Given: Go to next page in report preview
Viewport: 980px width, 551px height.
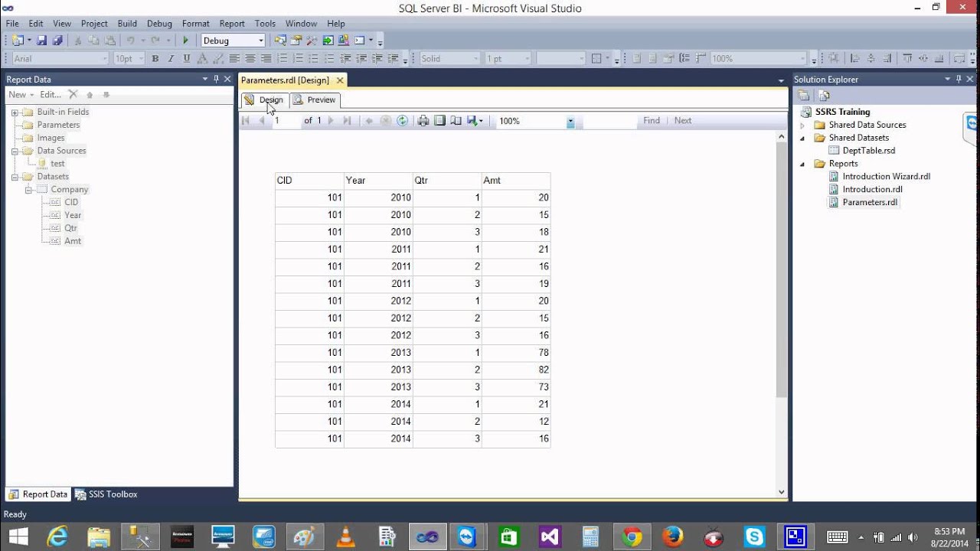Looking at the screenshot, I should [x=331, y=121].
